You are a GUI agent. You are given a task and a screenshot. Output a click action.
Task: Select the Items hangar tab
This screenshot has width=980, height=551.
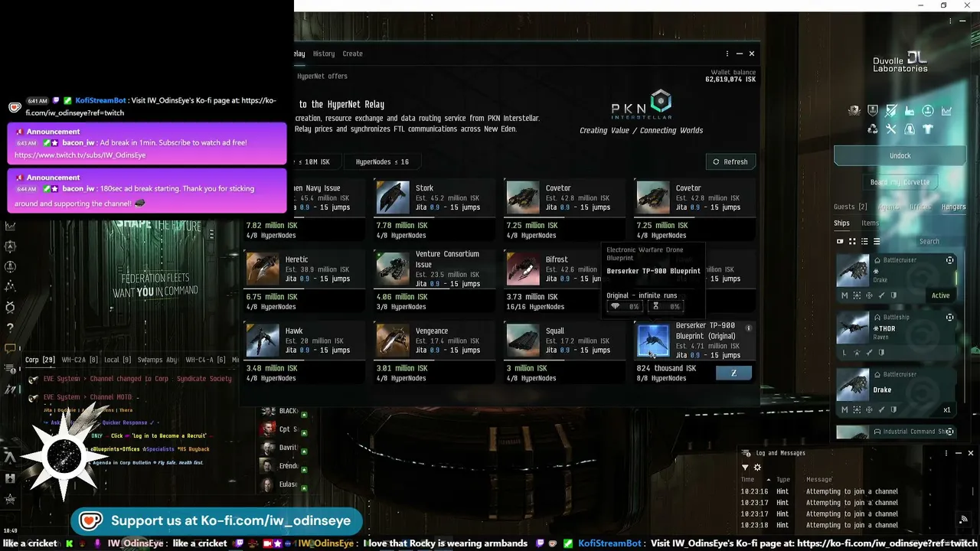point(871,223)
